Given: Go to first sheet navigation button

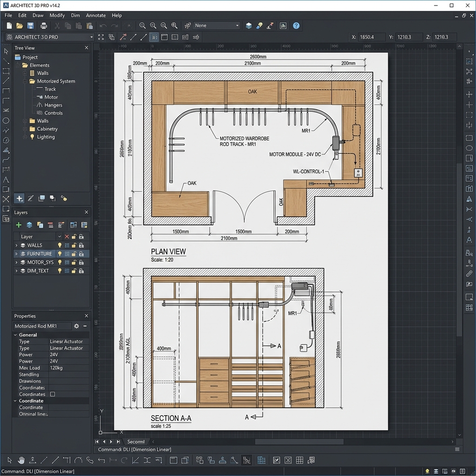Looking at the screenshot, I should (97, 442).
